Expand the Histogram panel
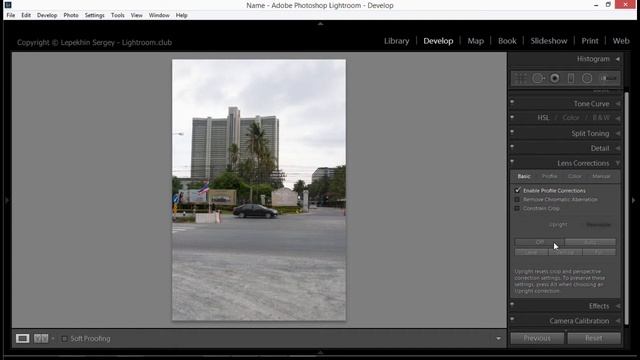The height and width of the screenshot is (360, 640). (618, 59)
